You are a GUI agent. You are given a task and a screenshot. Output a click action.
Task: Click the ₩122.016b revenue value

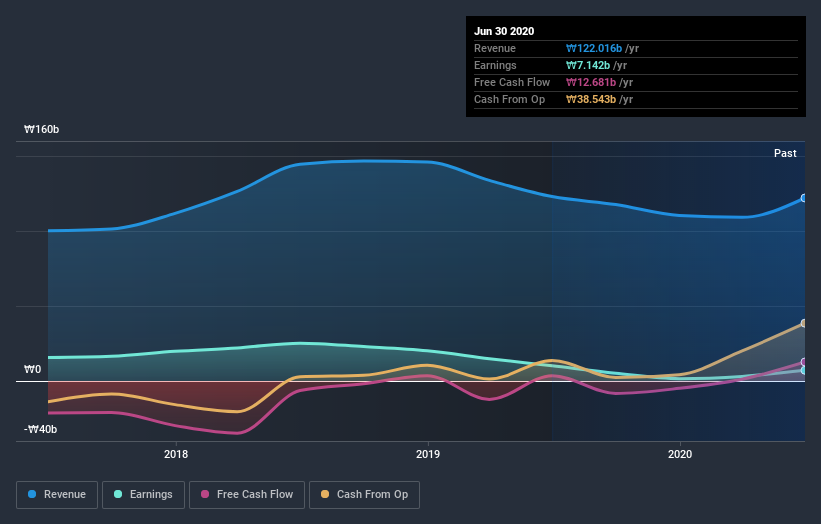coord(594,49)
